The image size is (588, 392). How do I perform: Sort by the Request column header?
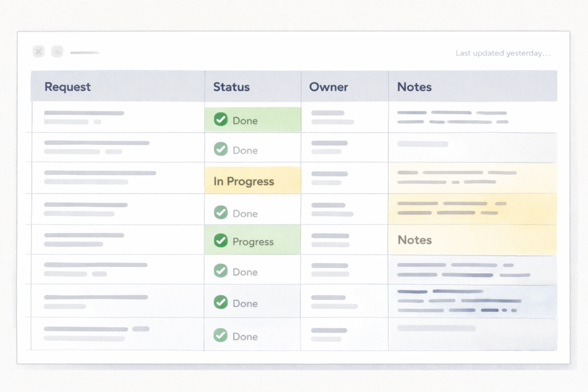[68, 87]
